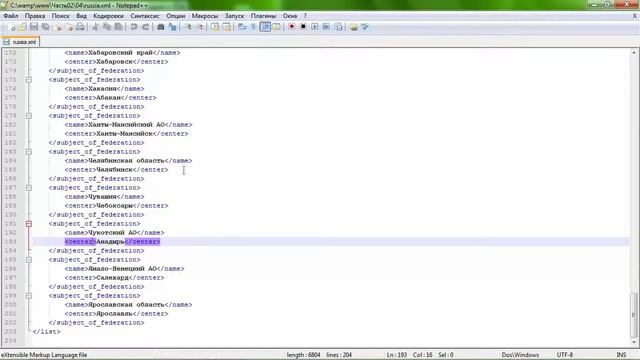Open the Вид menu

tap(81, 16)
